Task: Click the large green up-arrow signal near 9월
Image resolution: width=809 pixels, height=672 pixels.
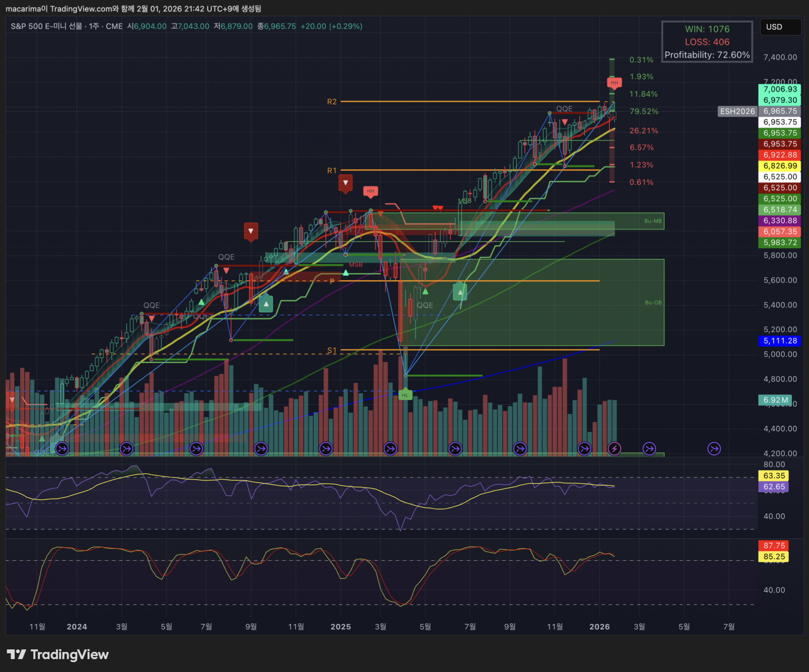Action: (265, 304)
